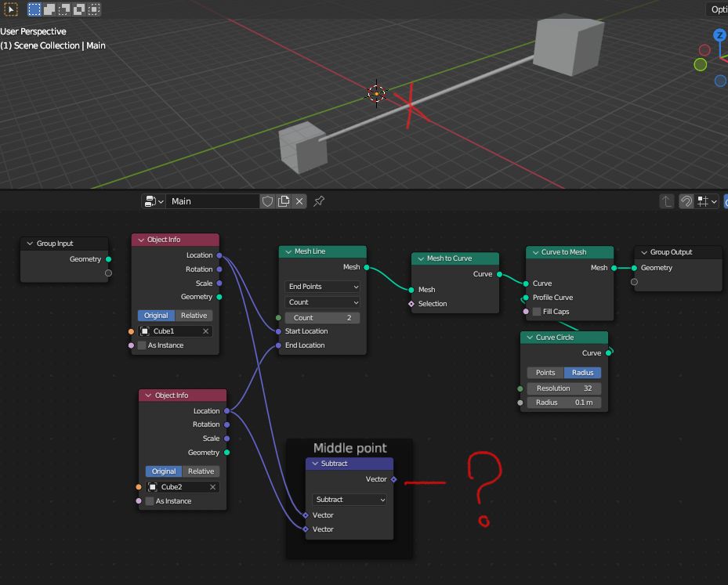Screen dimensions: 728x585
Task: Click the red X axis gizmo circle
Action: pyautogui.click(x=704, y=49)
